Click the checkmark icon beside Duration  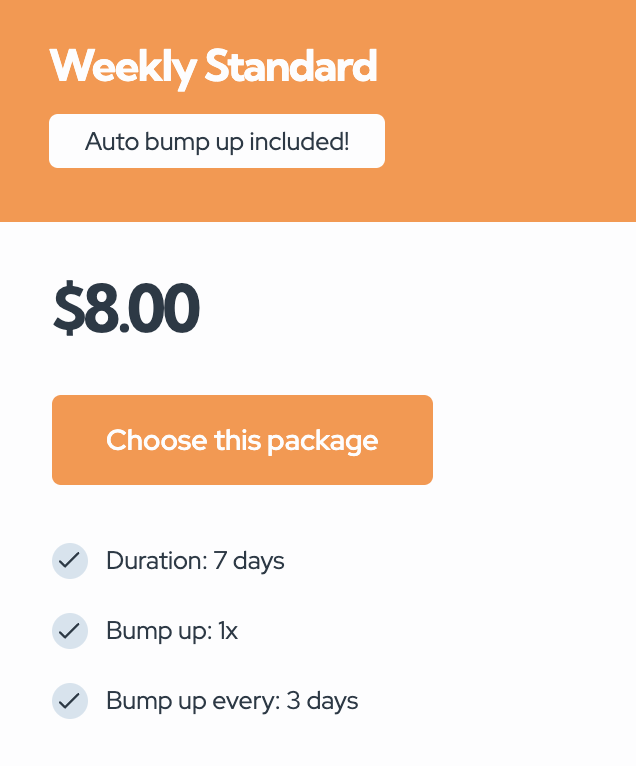(69, 561)
